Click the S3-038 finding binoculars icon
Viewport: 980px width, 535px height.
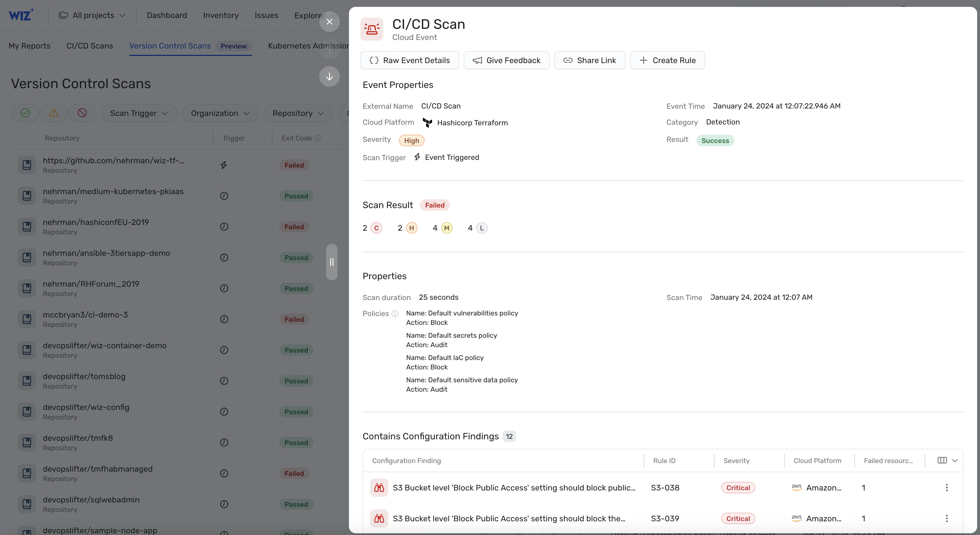[x=379, y=488]
